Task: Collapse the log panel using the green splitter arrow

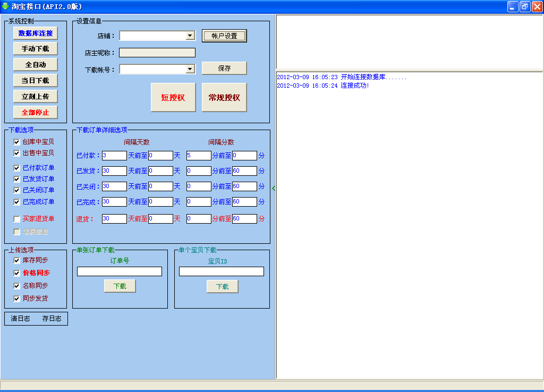Action: [274, 188]
